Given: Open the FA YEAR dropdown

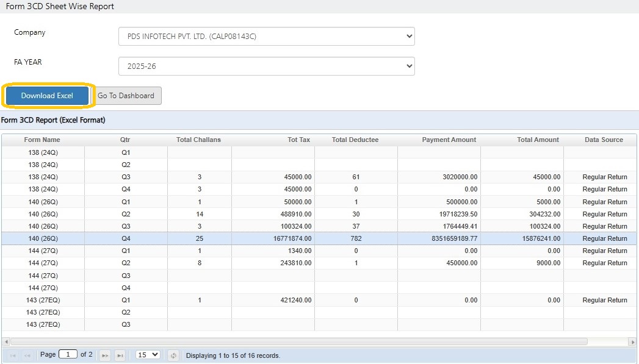Looking at the screenshot, I should [267, 66].
